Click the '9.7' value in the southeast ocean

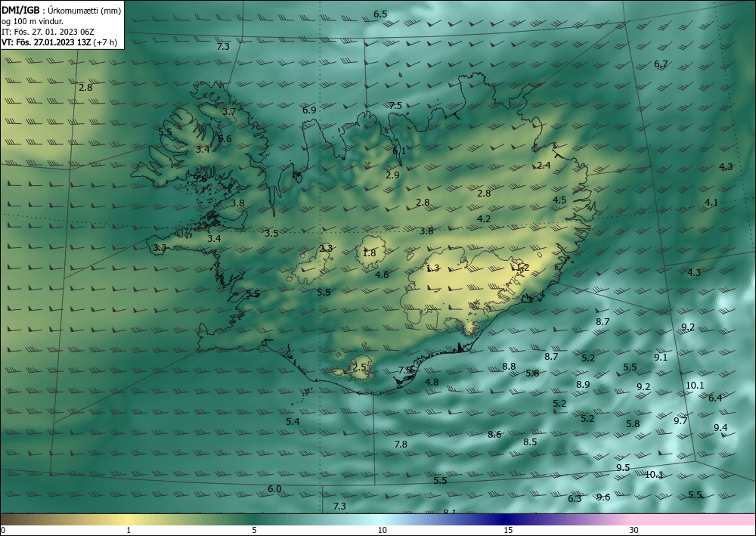tap(680, 421)
